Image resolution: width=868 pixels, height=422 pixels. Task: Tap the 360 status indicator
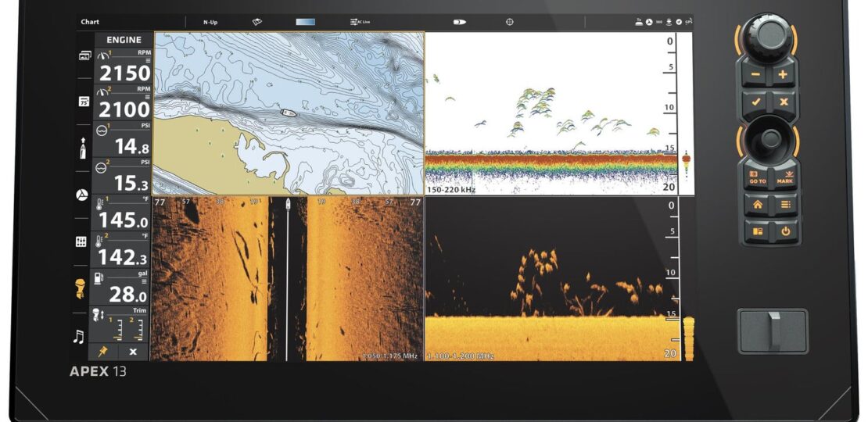pos(658,22)
